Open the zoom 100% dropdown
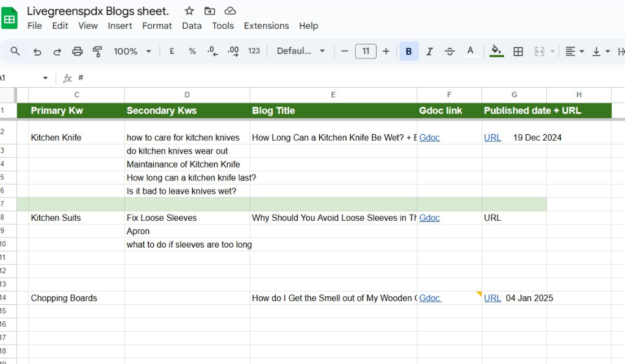 pyautogui.click(x=132, y=51)
